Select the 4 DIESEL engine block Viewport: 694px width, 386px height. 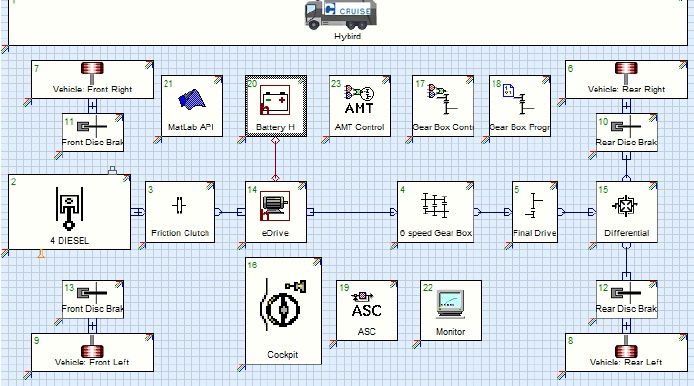69,212
